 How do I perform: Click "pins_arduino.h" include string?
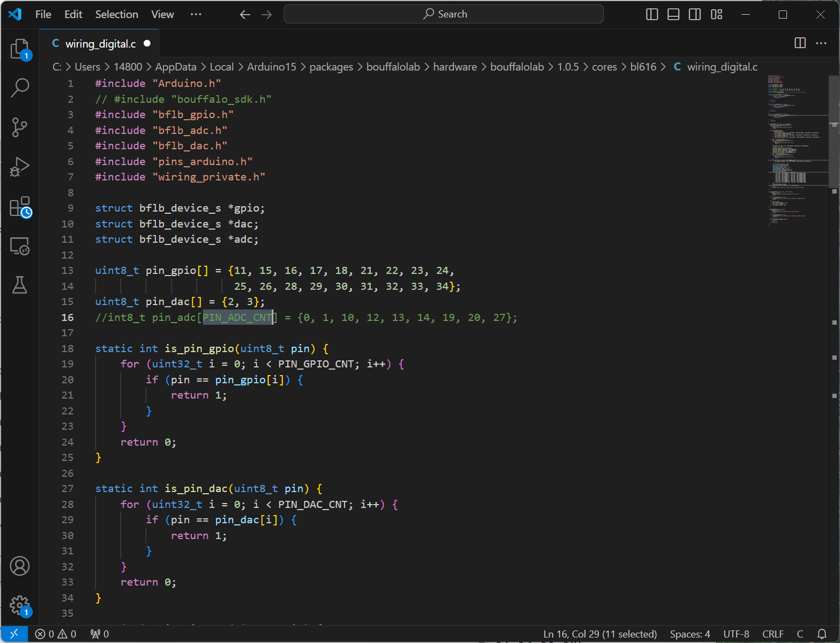202,161
